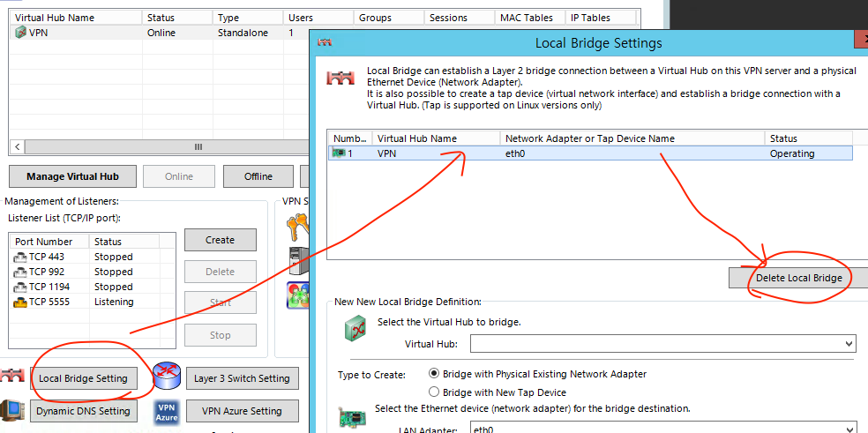Select the VPN hub name in bridge row 1
Viewport: 868px width, 433px height.
pyautogui.click(x=387, y=153)
